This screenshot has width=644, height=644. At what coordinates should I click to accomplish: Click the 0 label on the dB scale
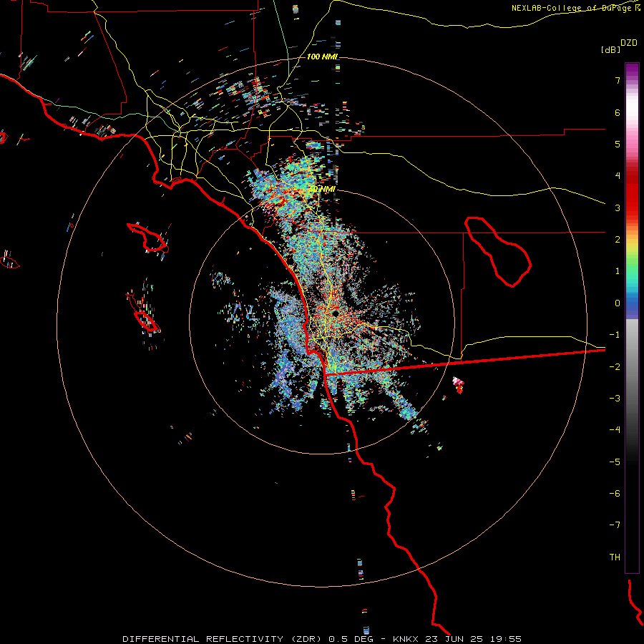pos(618,303)
